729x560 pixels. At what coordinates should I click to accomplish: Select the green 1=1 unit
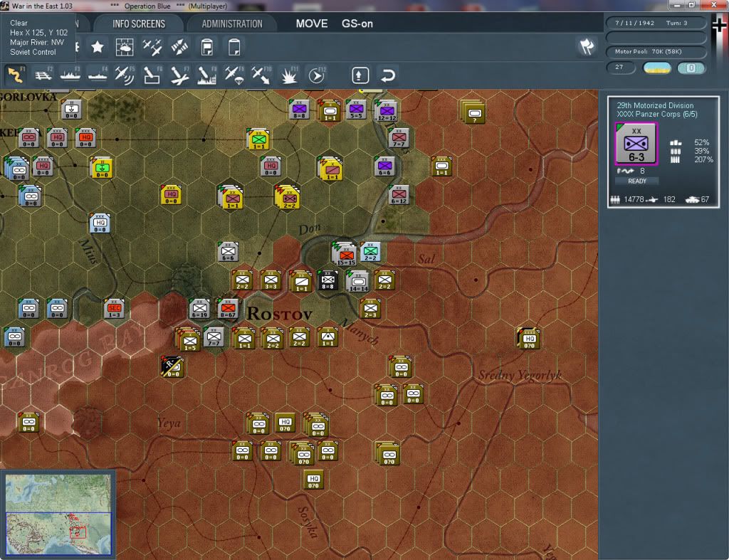tap(258, 139)
